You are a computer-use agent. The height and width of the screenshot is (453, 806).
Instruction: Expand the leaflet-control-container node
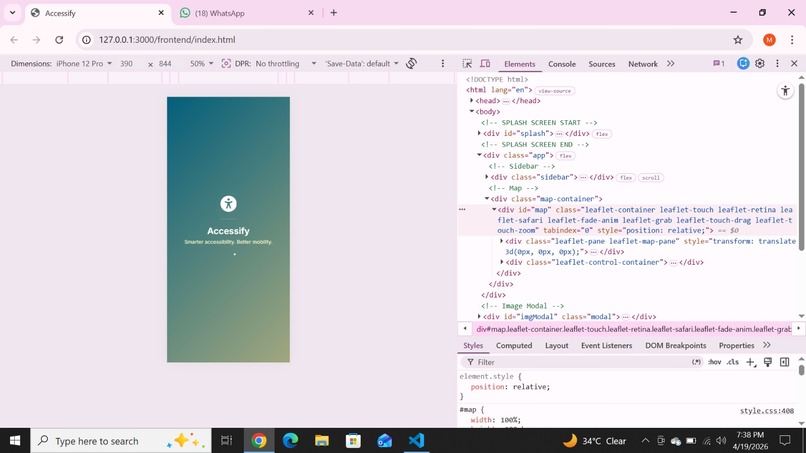click(x=502, y=262)
